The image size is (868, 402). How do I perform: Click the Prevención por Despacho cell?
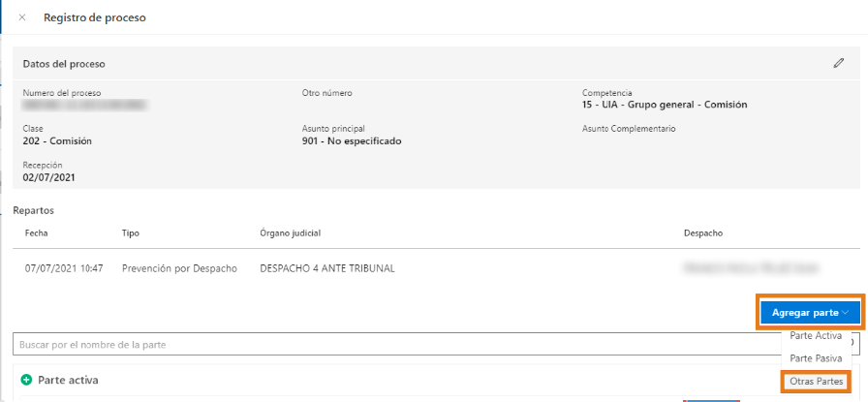click(179, 268)
